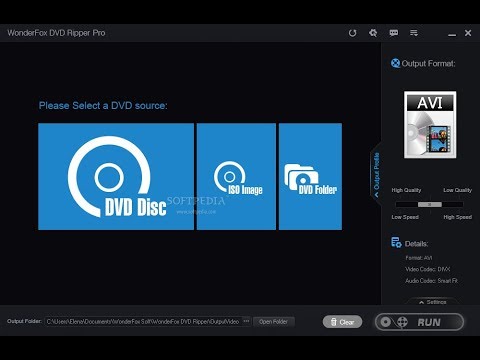Pick the DVD Folder source tile
480x360 pixels.
tap(310, 176)
